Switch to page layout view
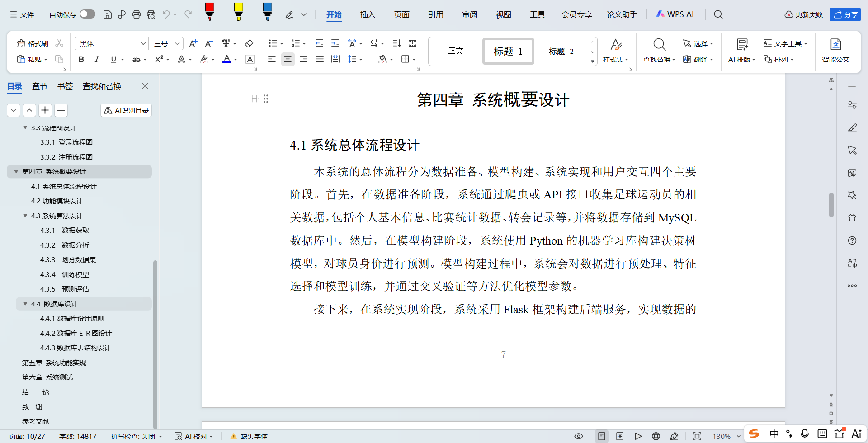Screen dimensions: 868x443 [602, 436]
